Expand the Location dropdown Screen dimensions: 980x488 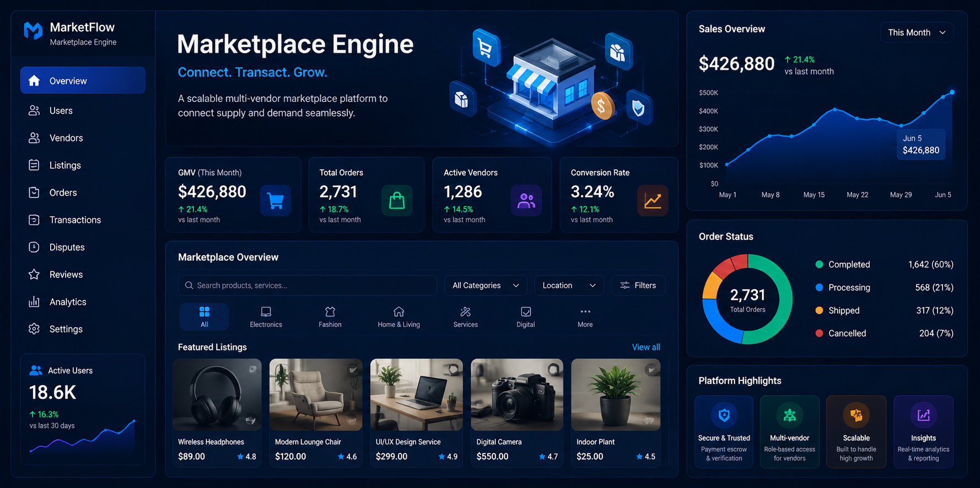click(x=569, y=286)
